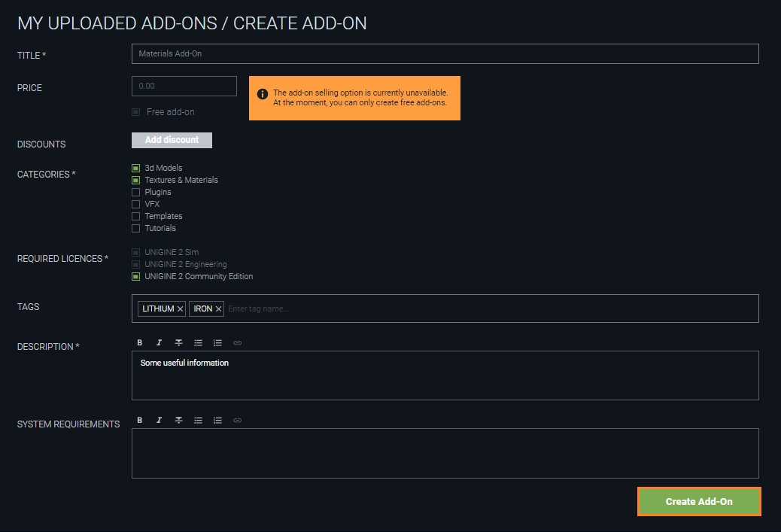Focus the Enter tag name field
Image resolution: width=781 pixels, height=532 pixels.
click(491, 309)
